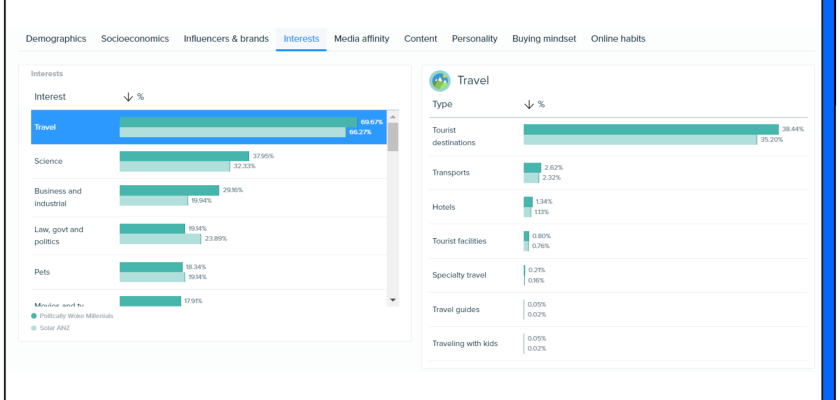Choose the Pets interest row
The height and width of the screenshot is (400, 840).
44,271
